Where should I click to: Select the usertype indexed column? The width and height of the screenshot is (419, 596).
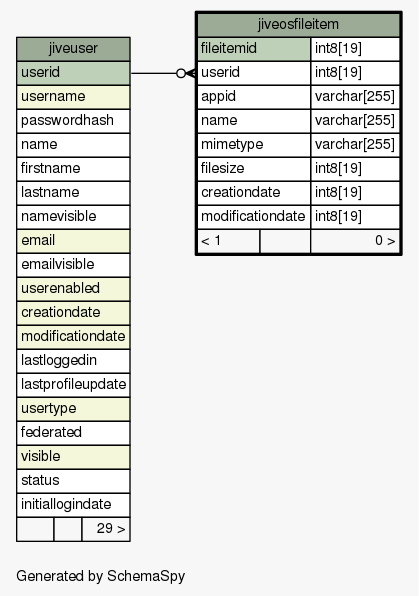point(73,409)
